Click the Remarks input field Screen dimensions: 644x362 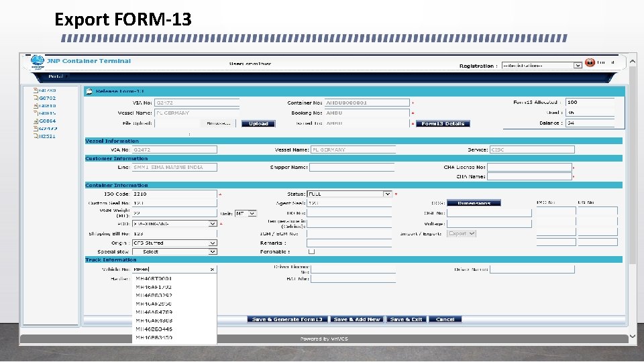tap(350, 243)
